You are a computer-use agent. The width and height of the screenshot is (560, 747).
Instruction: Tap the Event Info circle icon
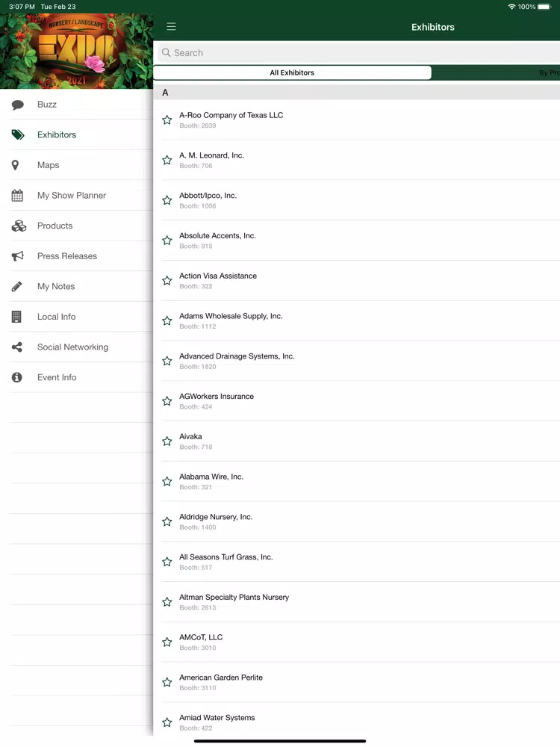pyautogui.click(x=16, y=377)
